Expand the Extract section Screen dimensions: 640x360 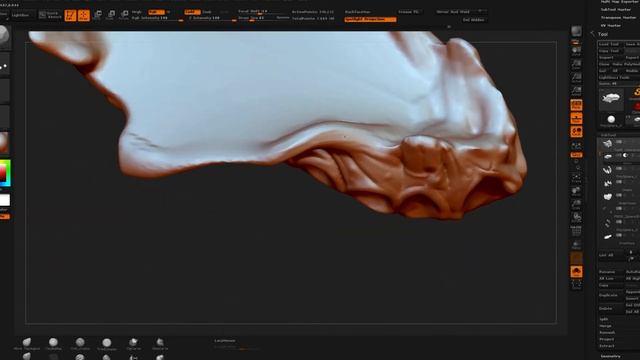[x=607, y=346]
